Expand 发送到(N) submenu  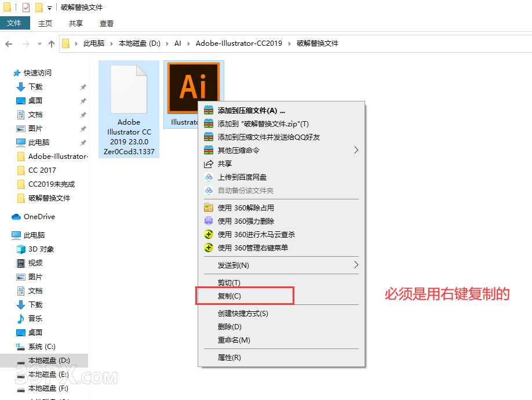(x=281, y=266)
